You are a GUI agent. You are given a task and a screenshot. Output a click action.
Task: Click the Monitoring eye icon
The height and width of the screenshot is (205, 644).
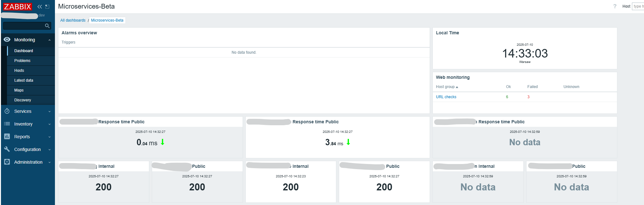(7, 40)
